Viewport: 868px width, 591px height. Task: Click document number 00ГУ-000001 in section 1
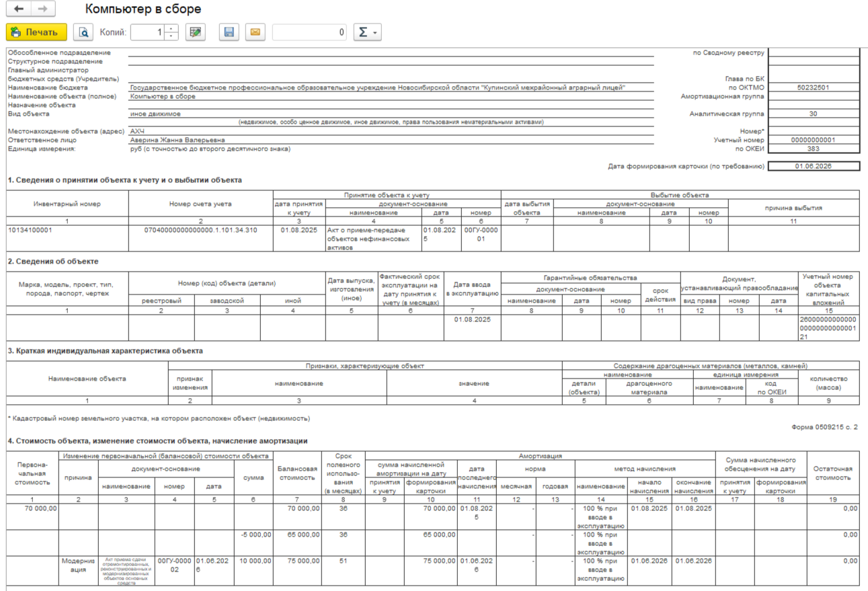pos(481,239)
